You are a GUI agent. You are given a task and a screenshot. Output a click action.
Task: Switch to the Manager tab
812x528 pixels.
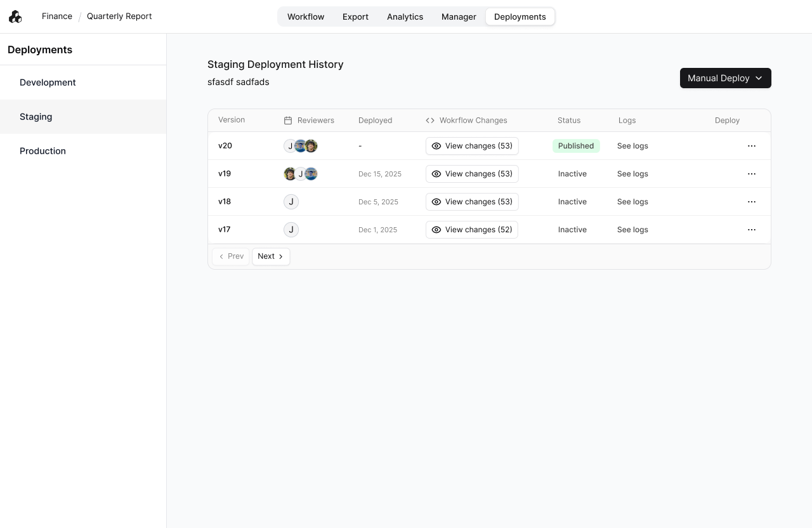[x=459, y=16]
